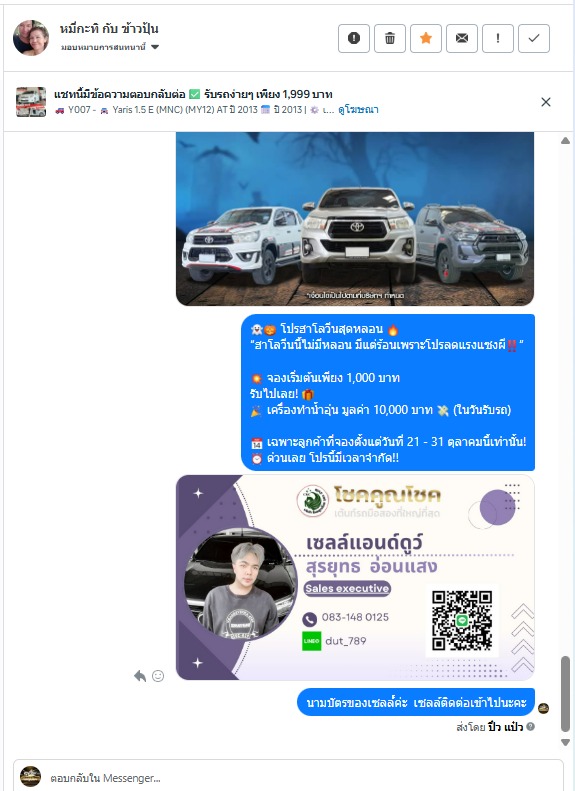
Task: Open emoji reaction smiley beside business card
Action: click(158, 675)
